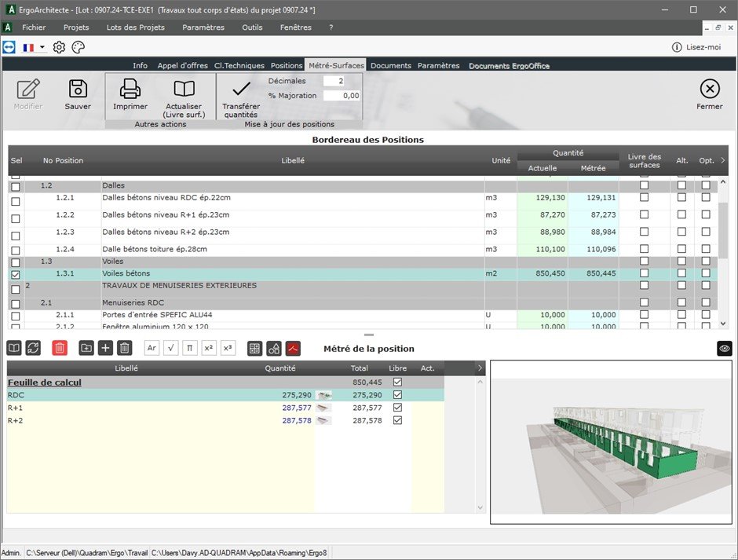Uncheck selection box for Voiles bétons
738x560 pixels.
tap(16, 274)
